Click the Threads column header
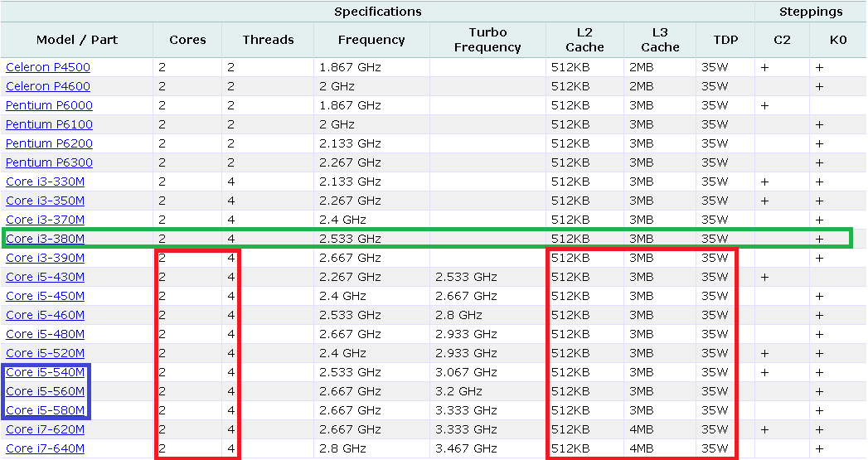868x460 pixels. pos(268,40)
